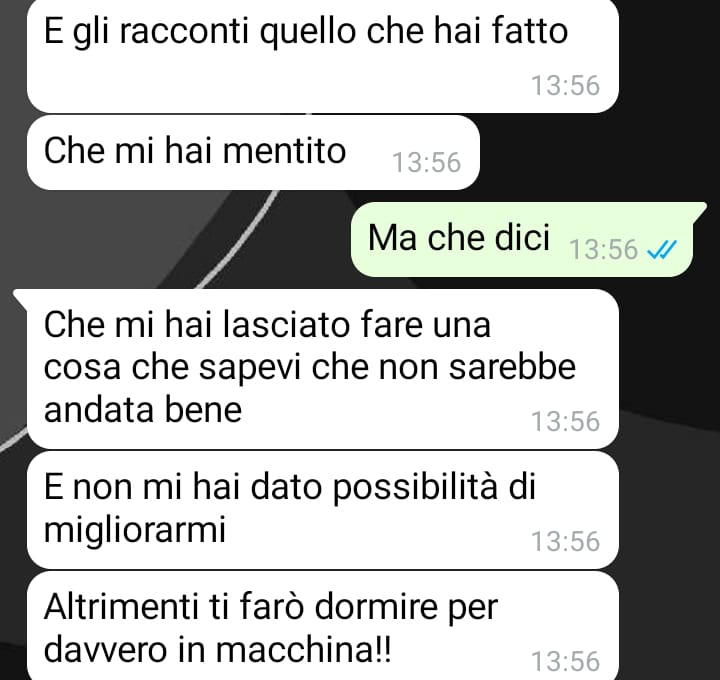
Task: Click the word "racconti" in the top message
Action: [x=184, y=31]
